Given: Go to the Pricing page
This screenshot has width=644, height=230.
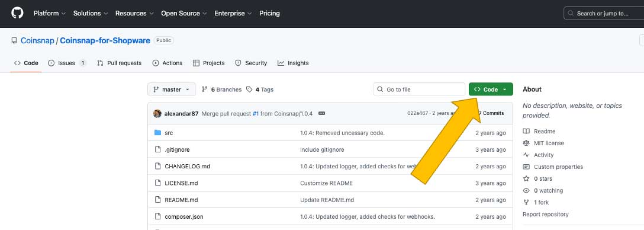Looking at the screenshot, I should [x=269, y=13].
